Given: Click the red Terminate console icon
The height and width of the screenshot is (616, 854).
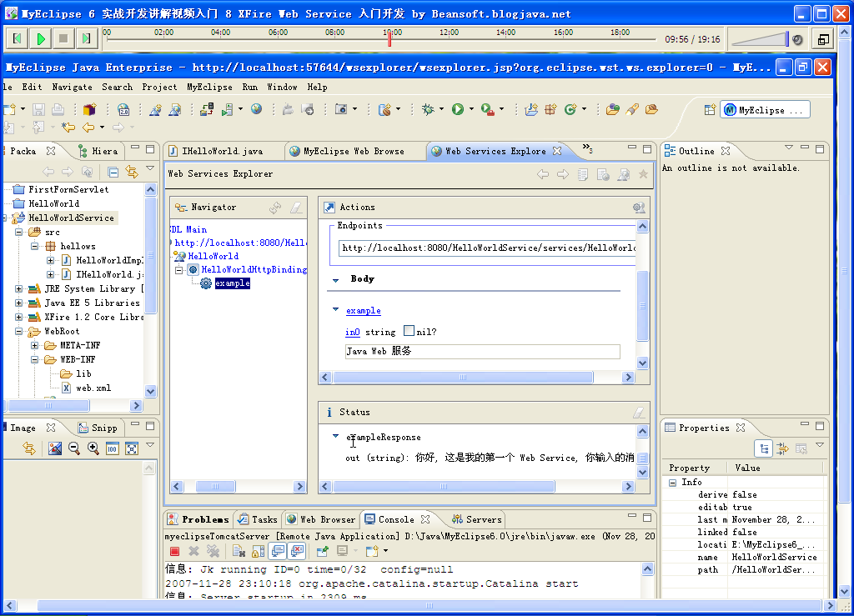Looking at the screenshot, I should (174, 551).
